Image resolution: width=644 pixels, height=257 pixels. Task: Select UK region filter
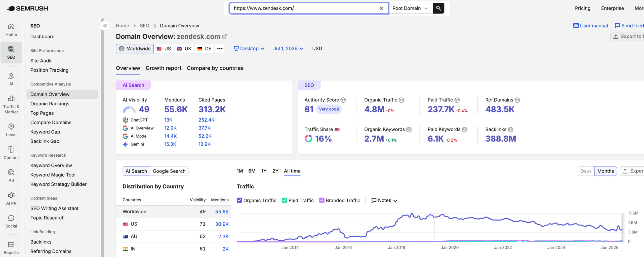coord(184,49)
